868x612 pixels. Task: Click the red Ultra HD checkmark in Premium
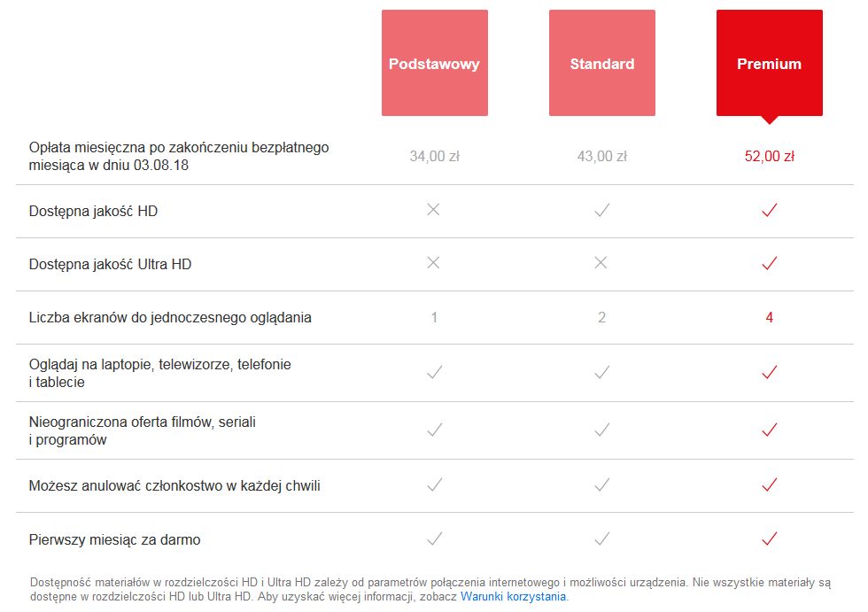(769, 263)
